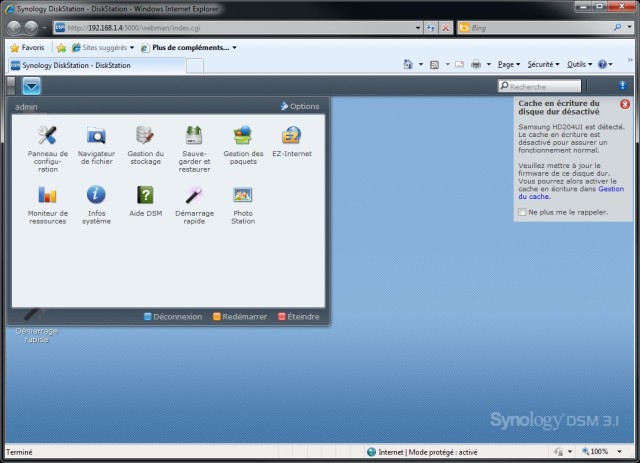Close the disk cache notification

pyautogui.click(x=624, y=104)
